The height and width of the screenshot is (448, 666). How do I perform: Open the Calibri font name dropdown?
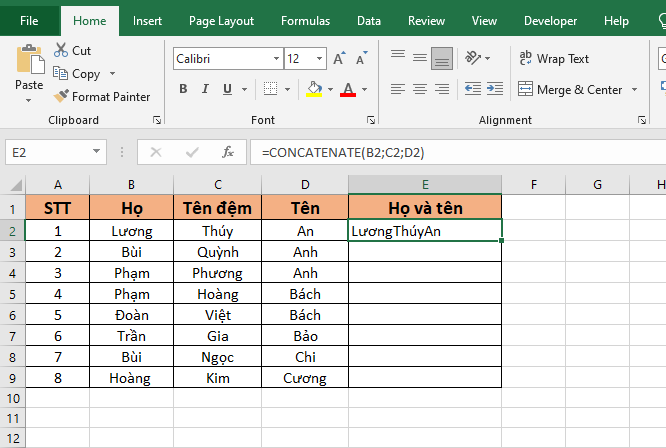(276, 58)
